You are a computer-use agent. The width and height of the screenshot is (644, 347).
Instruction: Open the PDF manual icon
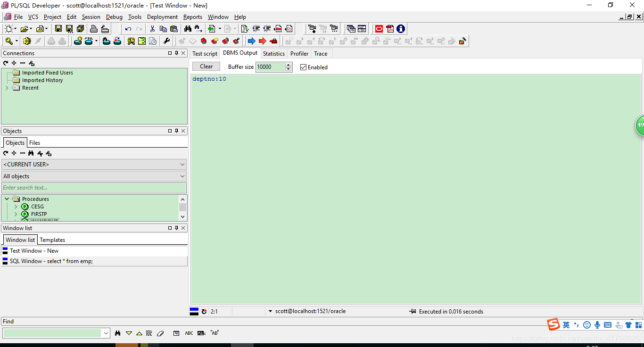click(390, 29)
